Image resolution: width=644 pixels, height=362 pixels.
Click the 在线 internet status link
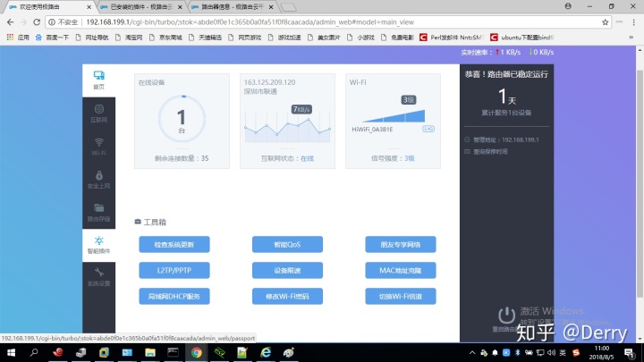[x=307, y=158]
